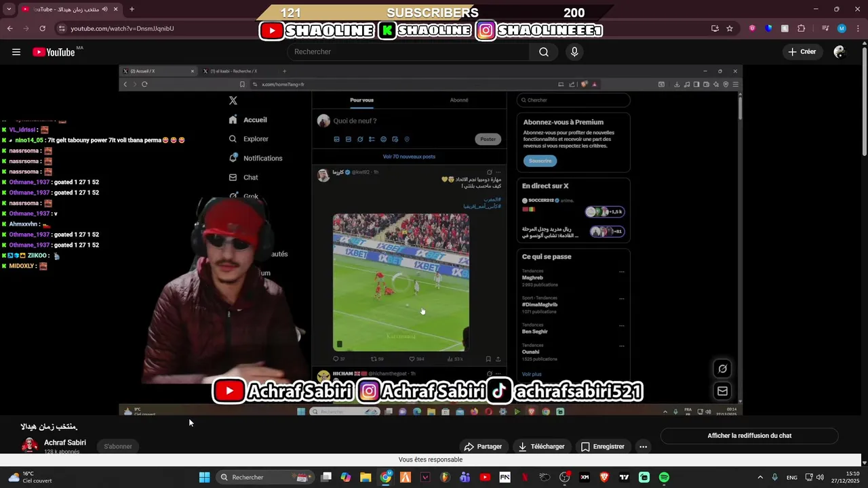Click the YouTube Rechercher search field
The height and width of the screenshot is (488, 868).
408,52
